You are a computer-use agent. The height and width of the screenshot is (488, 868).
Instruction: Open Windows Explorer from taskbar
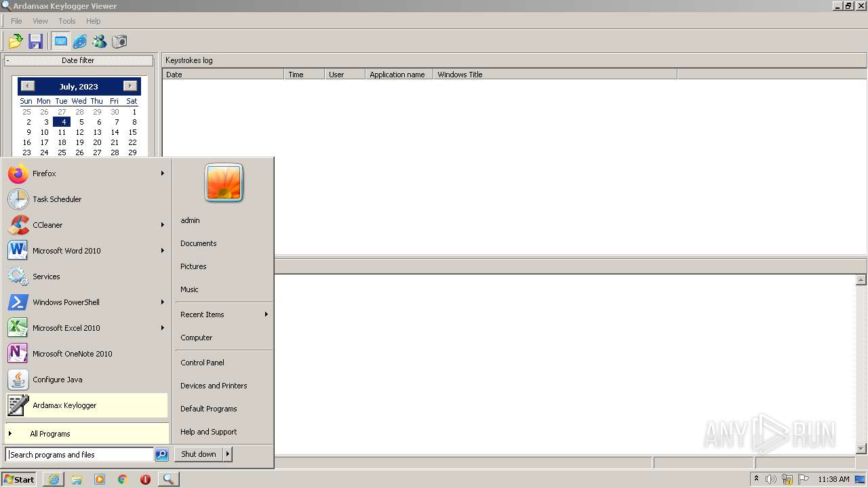77,479
